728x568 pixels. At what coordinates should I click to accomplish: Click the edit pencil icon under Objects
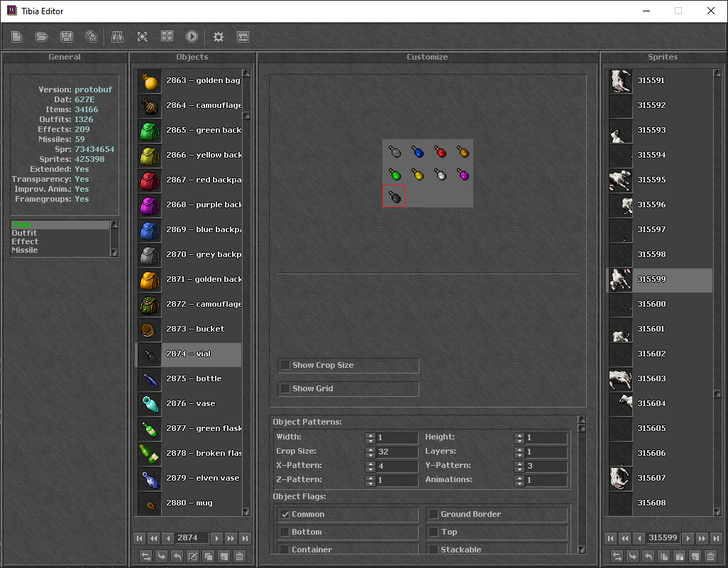pos(193,557)
